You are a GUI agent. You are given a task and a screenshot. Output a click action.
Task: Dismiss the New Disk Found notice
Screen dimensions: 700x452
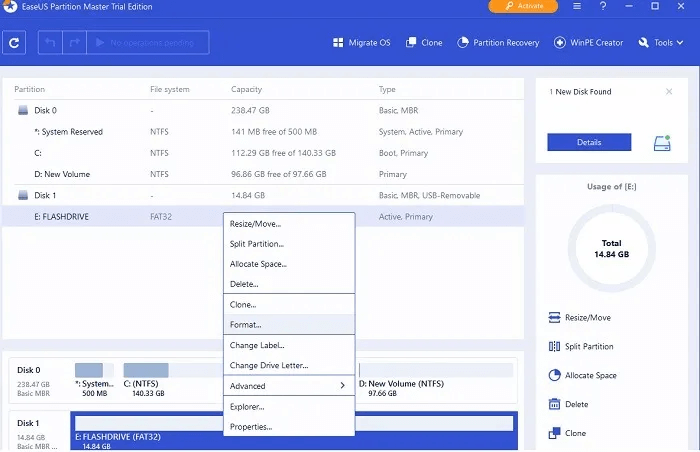669,92
